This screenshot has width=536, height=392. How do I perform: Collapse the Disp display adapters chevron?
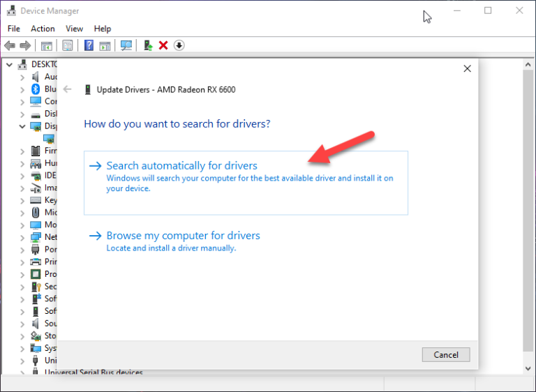pos(22,126)
